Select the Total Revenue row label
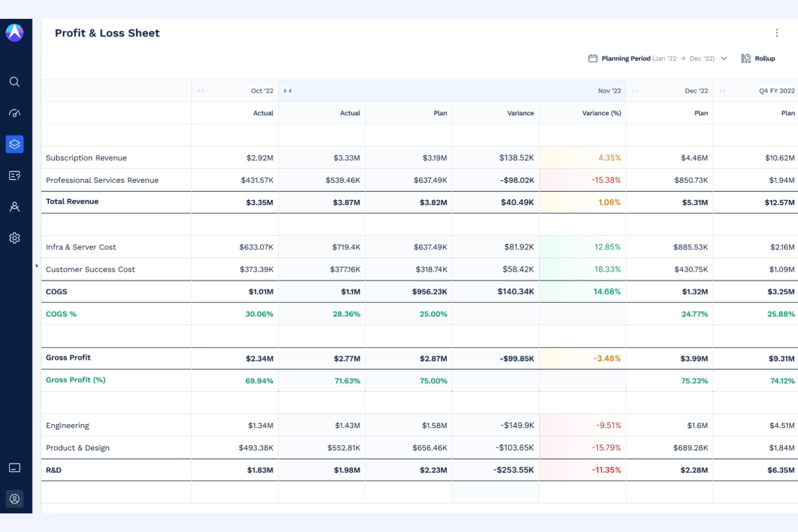Image resolution: width=798 pixels, height=532 pixels. 72,202
